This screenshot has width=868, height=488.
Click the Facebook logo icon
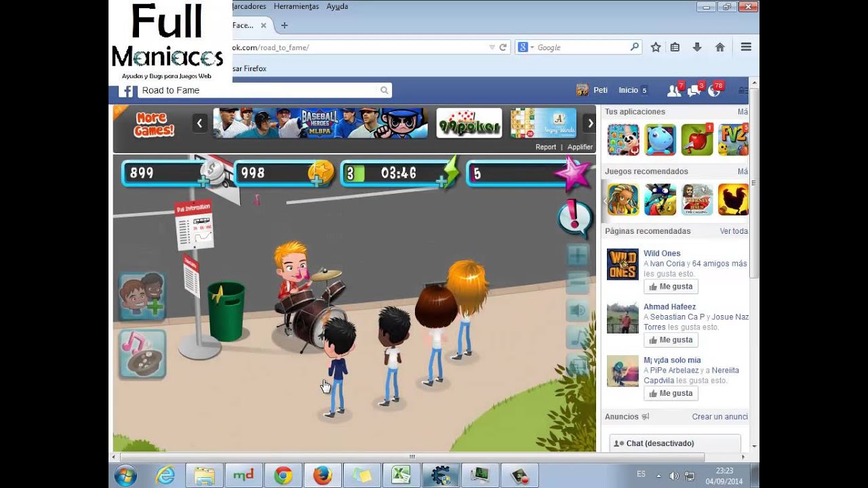click(126, 90)
